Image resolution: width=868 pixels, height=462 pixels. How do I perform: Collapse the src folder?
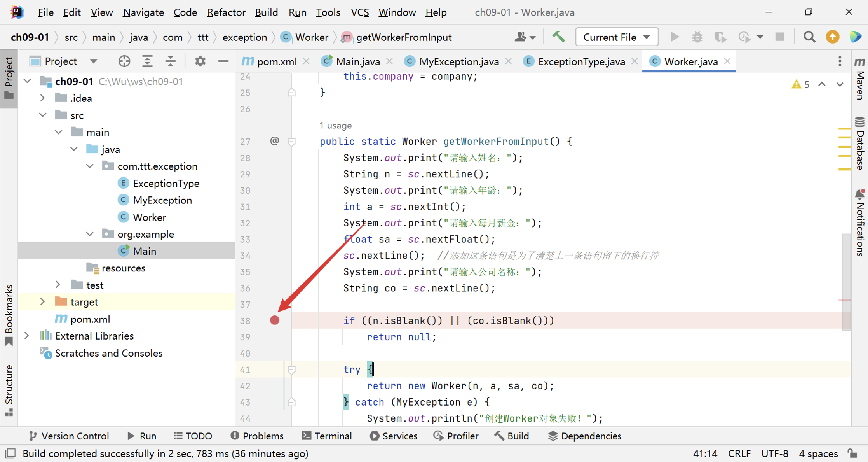point(43,115)
